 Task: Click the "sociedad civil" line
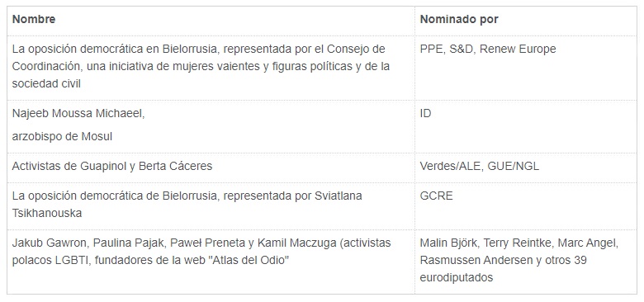tap(46, 83)
